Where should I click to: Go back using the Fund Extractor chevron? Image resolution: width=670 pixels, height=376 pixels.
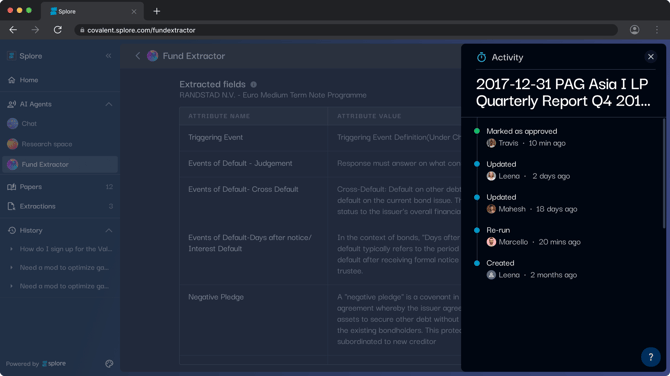click(138, 56)
